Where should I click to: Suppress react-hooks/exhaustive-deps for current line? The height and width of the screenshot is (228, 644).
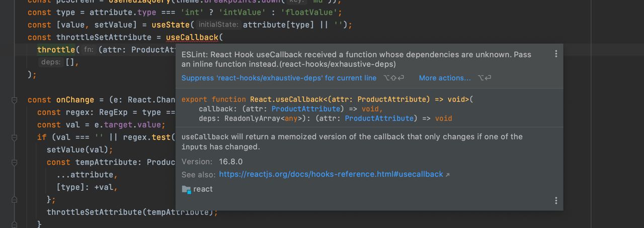[x=279, y=78]
